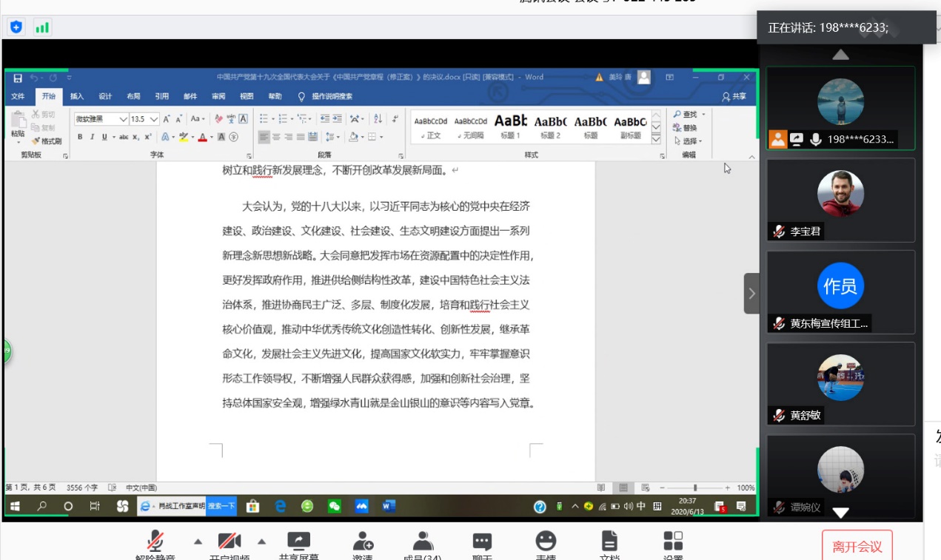Open the members list showing 34
Viewport: 941px width, 560px height.
point(423,546)
